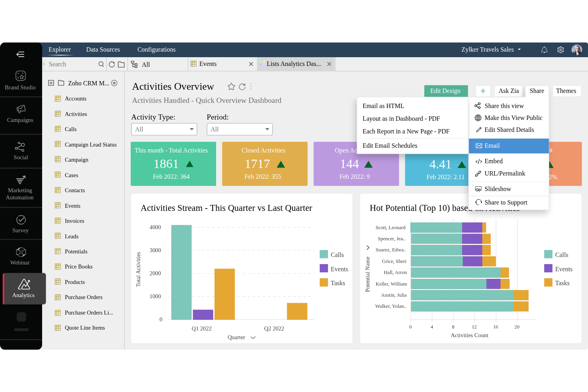Refresh the Activities Overview dashboard
Viewport: 588px width, 392px height.
[x=242, y=87]
